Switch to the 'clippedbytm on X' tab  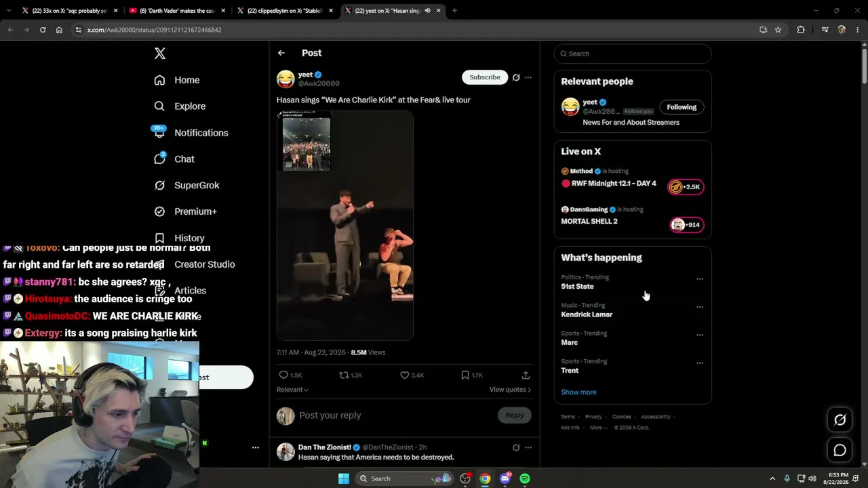285,11
